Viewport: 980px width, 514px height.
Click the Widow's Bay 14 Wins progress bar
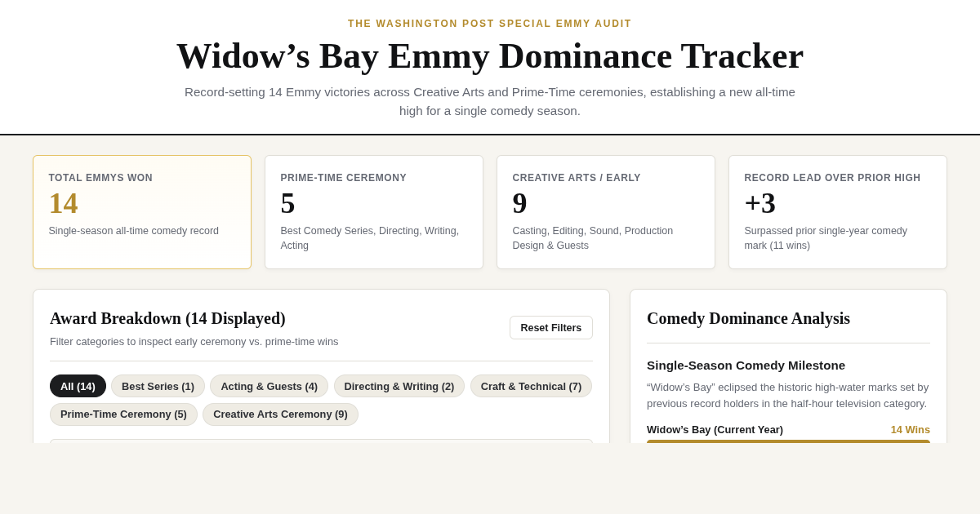[788, 441]
